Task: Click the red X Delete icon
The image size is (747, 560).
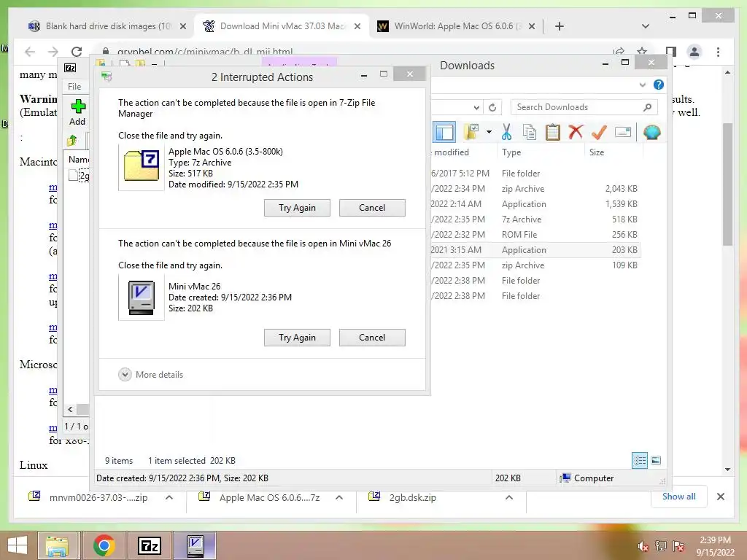Action: (x=576, y=132)
